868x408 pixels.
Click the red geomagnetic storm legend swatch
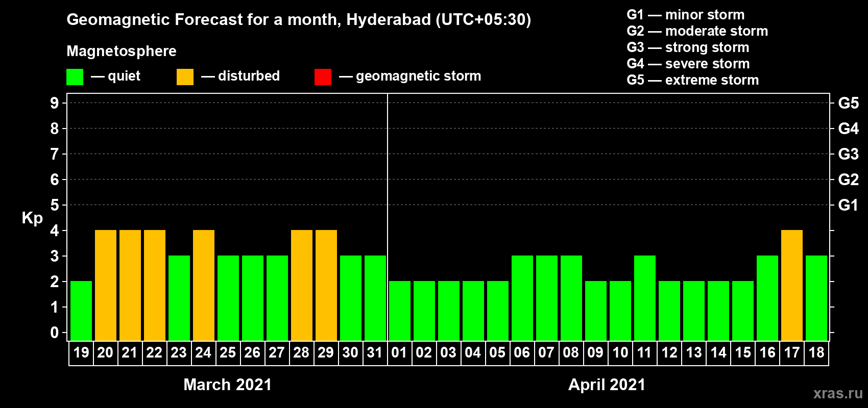click(x=323, y=77)
